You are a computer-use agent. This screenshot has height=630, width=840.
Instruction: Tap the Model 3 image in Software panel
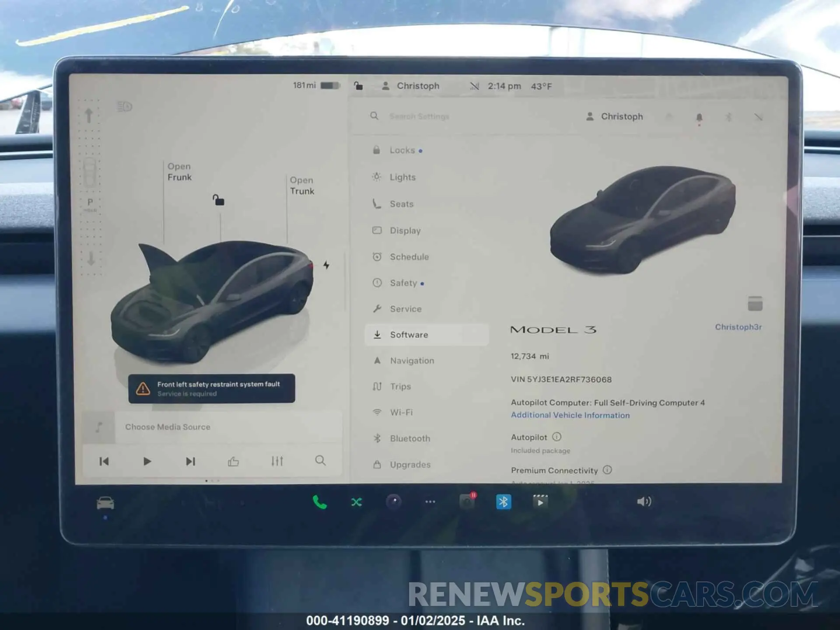(642, 219)
